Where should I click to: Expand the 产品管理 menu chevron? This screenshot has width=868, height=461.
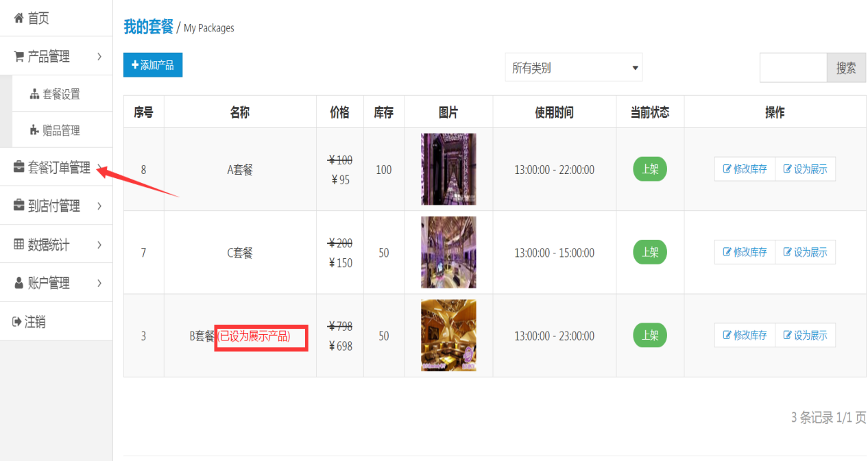(99, 57)
